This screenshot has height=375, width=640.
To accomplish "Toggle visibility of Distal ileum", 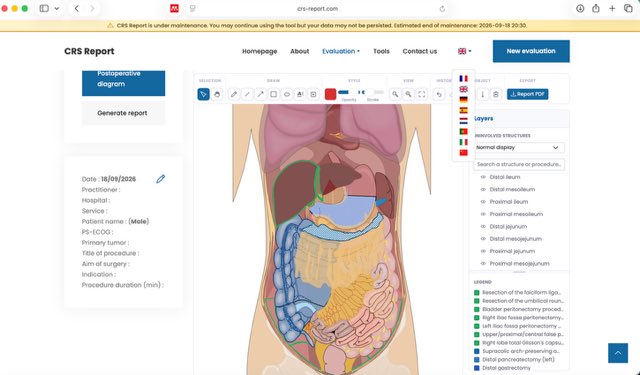I will (483, 177).
